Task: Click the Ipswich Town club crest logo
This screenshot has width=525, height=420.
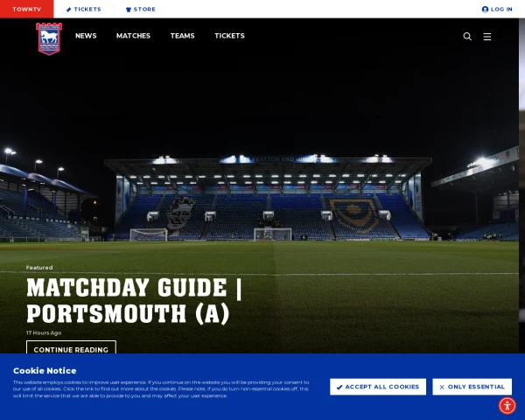Action: pyautogui.click(x=49, y=38)
